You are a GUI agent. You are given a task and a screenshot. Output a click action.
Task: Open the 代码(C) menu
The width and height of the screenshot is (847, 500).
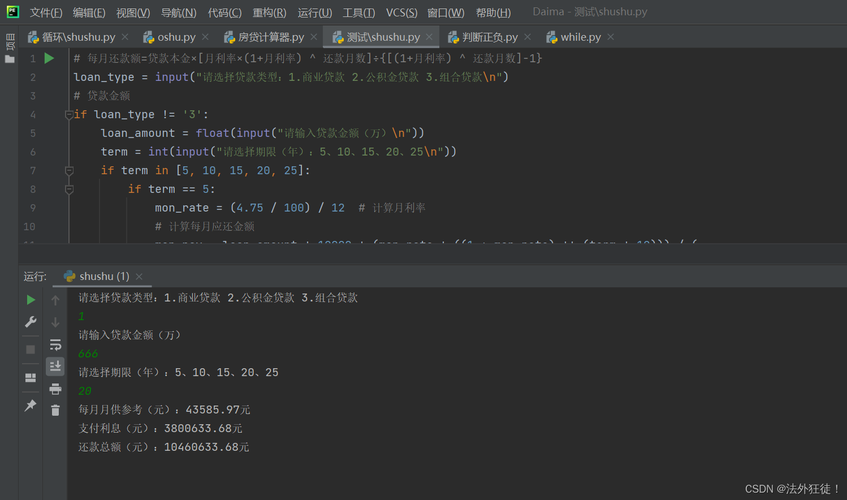pyautogui.click(x=225, y=12)
